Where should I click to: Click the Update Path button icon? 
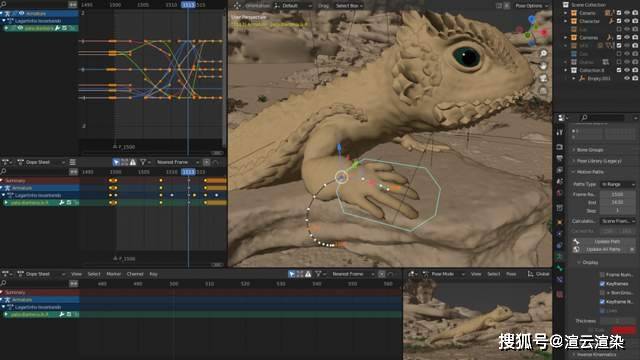click(576, 242)
